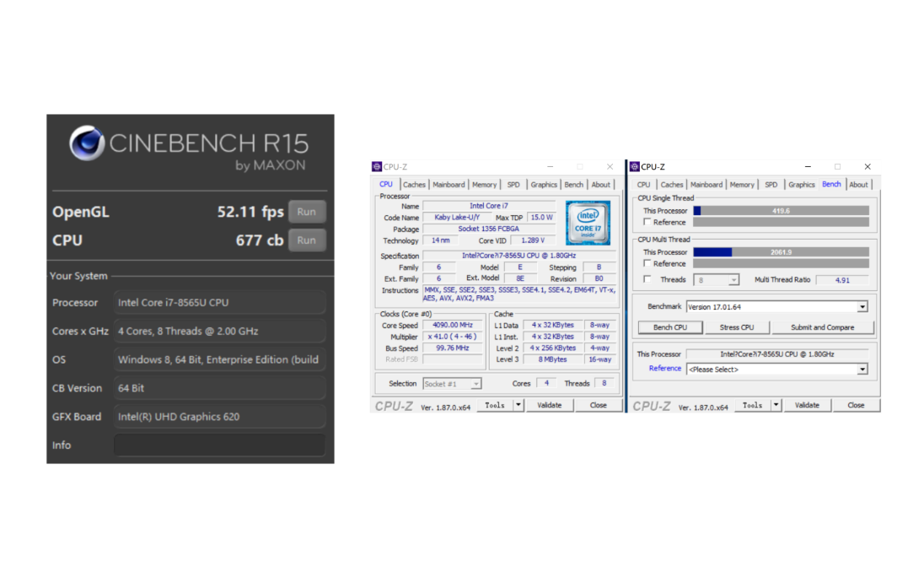The width and height of the screenshot is (924, 578).
Task: Open the Reference processor 'Please Select' dropdown
Action: click(x=776, y=370)
